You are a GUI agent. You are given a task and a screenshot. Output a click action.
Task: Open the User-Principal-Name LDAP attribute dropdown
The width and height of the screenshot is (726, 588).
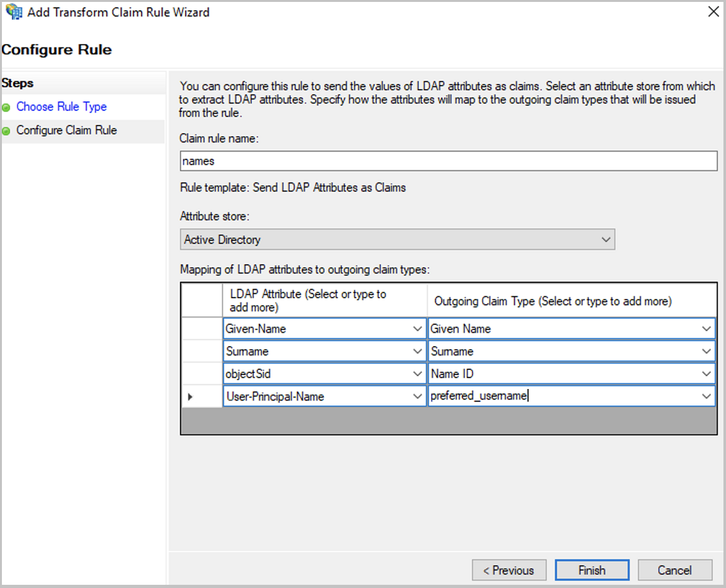pos(419,396)
